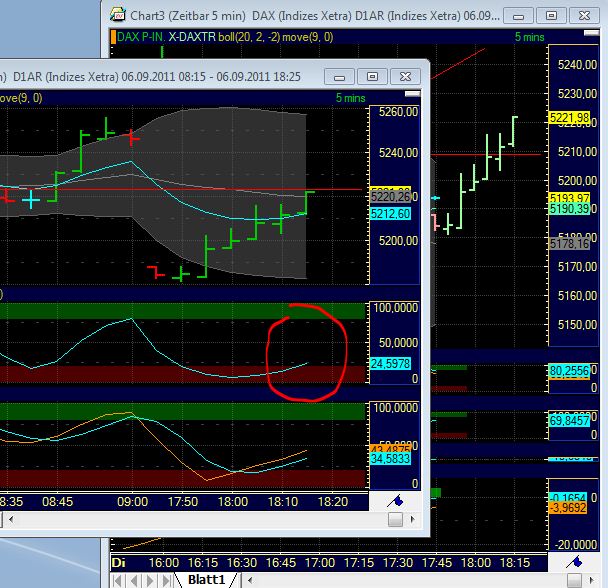Viewport: 608px width, 588px height.
Task: Click Chart3's bottom scrollbar thumb
Action: point(574,580)
